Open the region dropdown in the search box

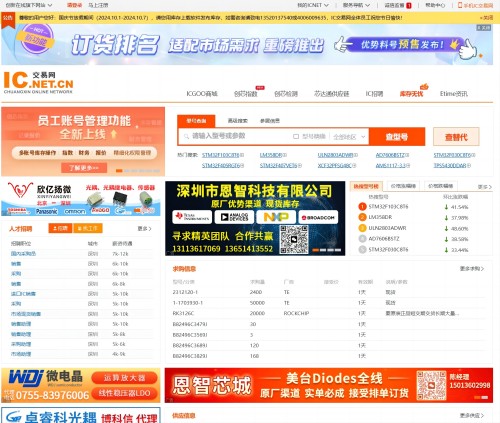coord(349,137)
